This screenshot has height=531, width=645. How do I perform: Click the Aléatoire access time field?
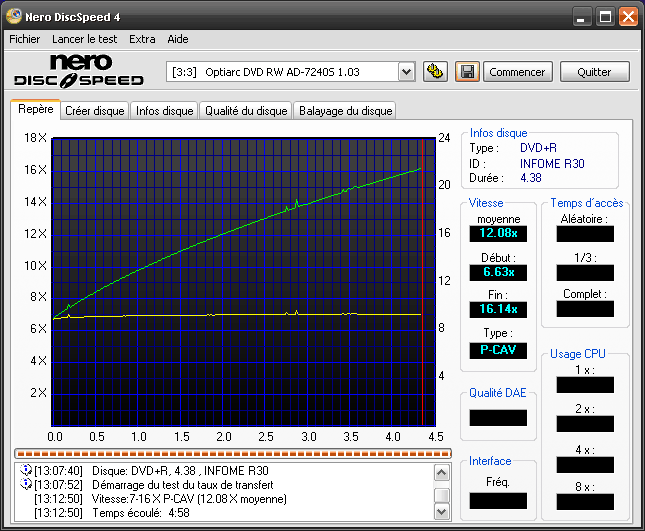(x=585, y=234)
